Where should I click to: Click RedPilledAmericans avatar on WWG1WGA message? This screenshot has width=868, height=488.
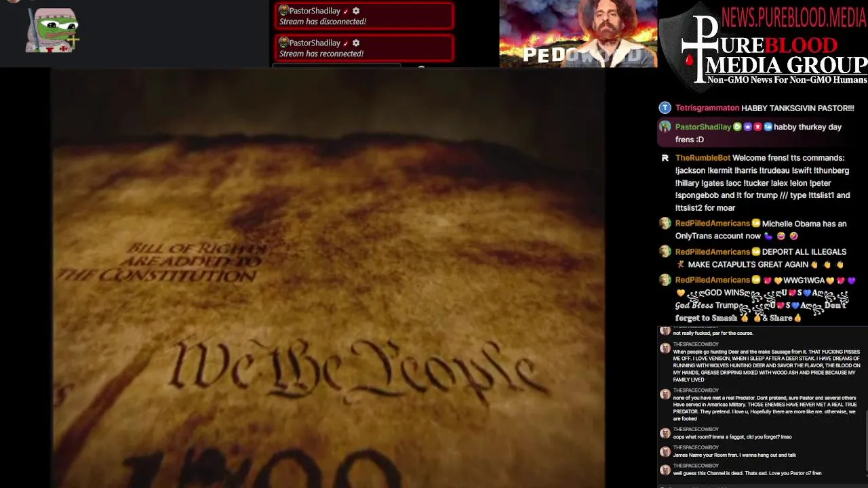(665, 280)
